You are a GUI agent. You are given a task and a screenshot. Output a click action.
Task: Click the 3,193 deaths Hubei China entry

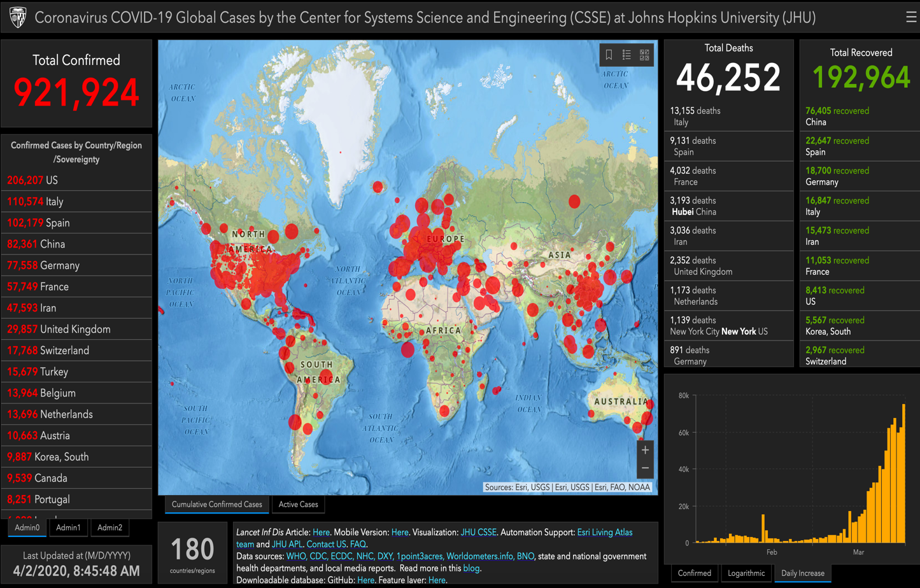click(x=728, y=206)
